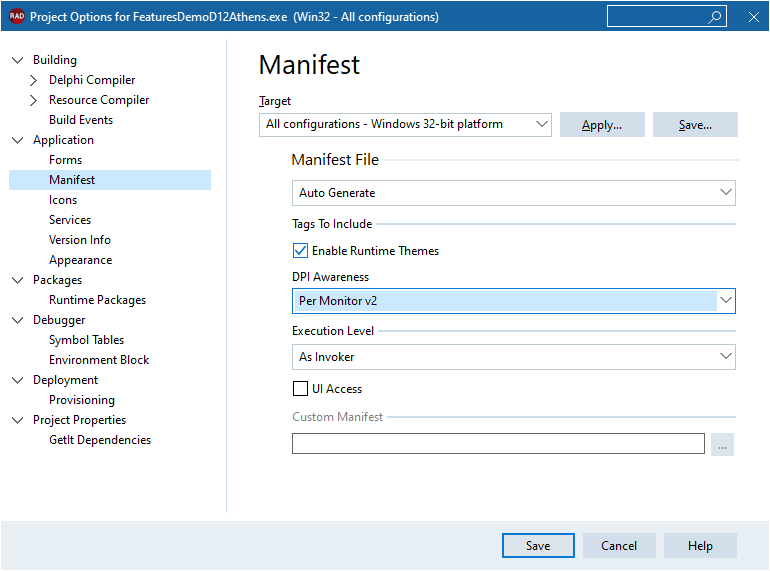Select the Resource Compiler label

click(99, 100)
